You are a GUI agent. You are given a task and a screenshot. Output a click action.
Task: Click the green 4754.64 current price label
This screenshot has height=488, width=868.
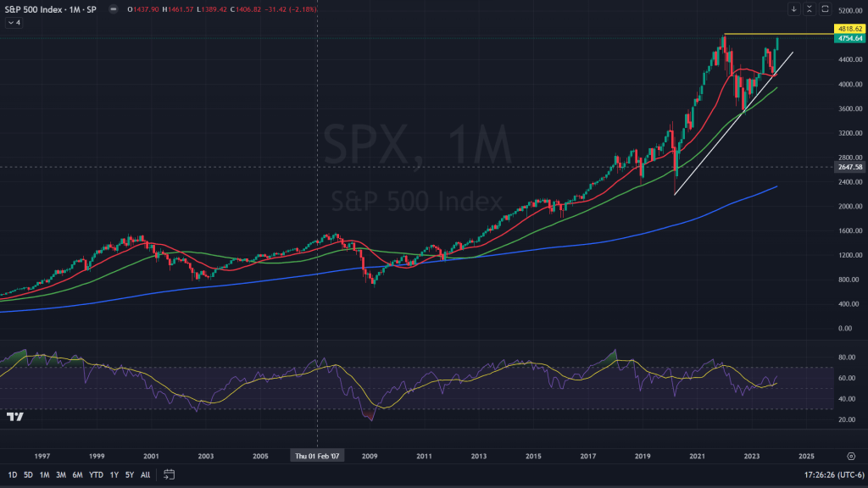click(849, 38)
